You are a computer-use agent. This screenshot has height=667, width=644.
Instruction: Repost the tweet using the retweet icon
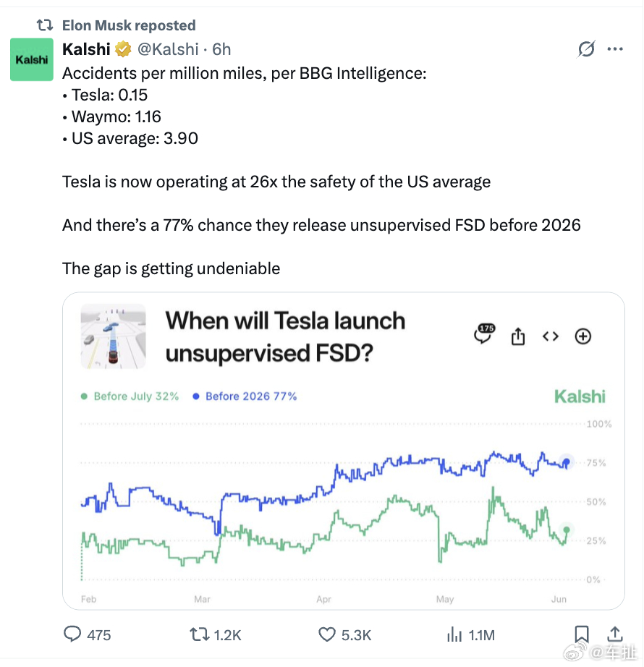tap(199, 634)
